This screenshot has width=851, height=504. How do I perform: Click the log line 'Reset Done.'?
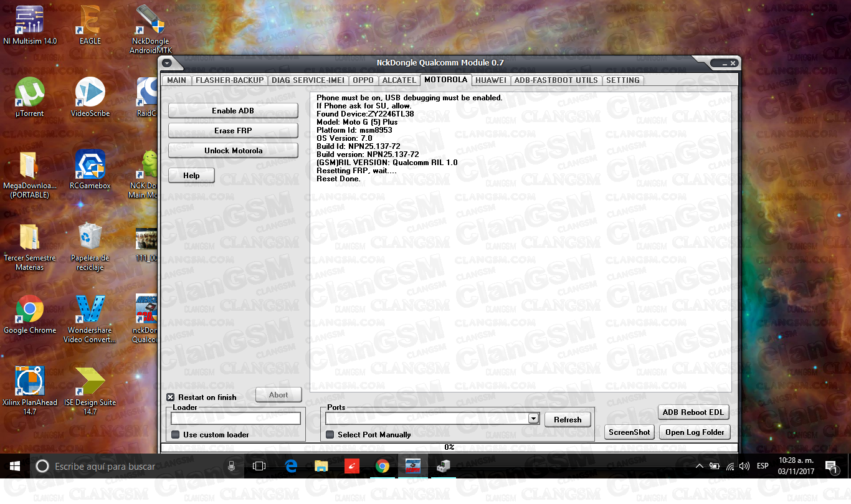point(338,179)
